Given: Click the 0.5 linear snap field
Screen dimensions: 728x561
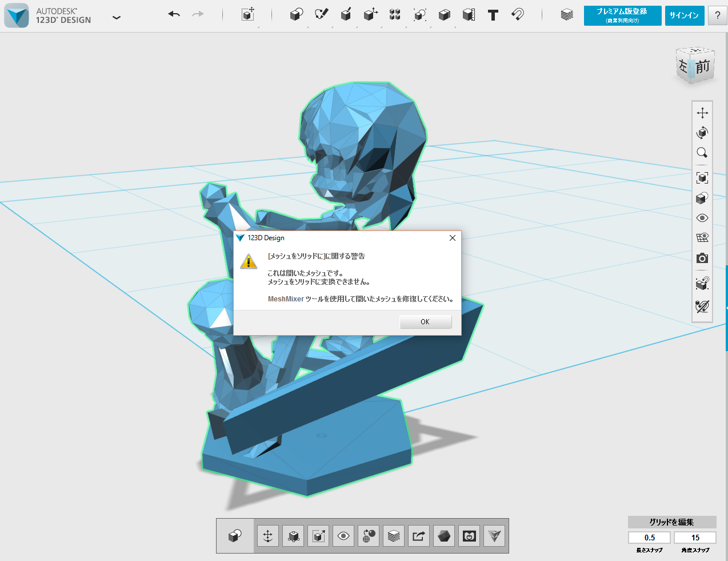Looking at the screenshot, I should coord(650,538).
